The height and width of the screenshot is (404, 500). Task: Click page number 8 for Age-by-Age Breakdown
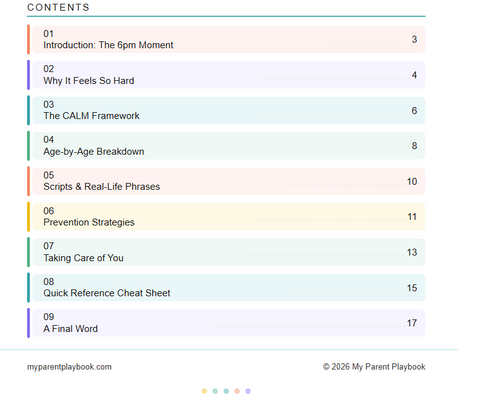coord(414,146)
